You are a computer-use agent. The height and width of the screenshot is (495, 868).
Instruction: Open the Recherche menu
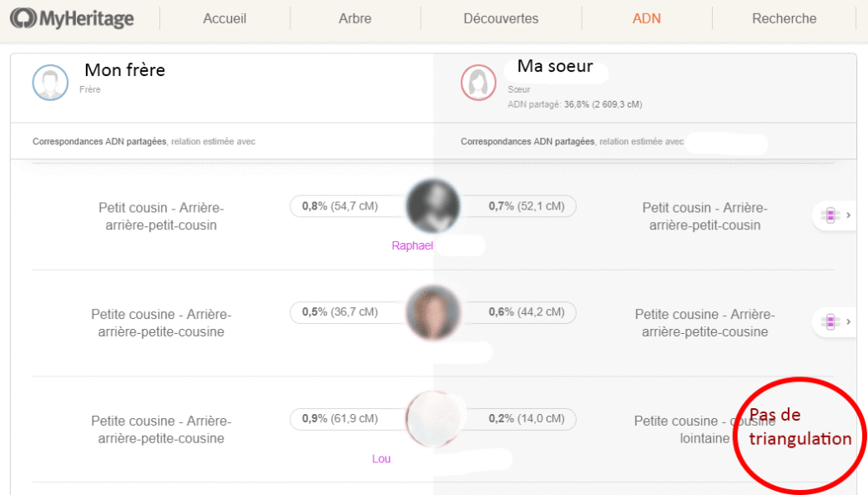(784, 18)
